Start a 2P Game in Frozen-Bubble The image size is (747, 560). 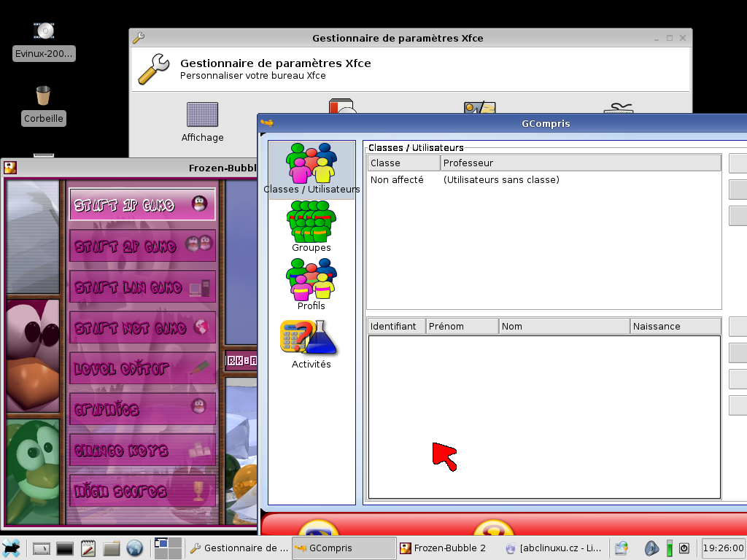point(142,246)
